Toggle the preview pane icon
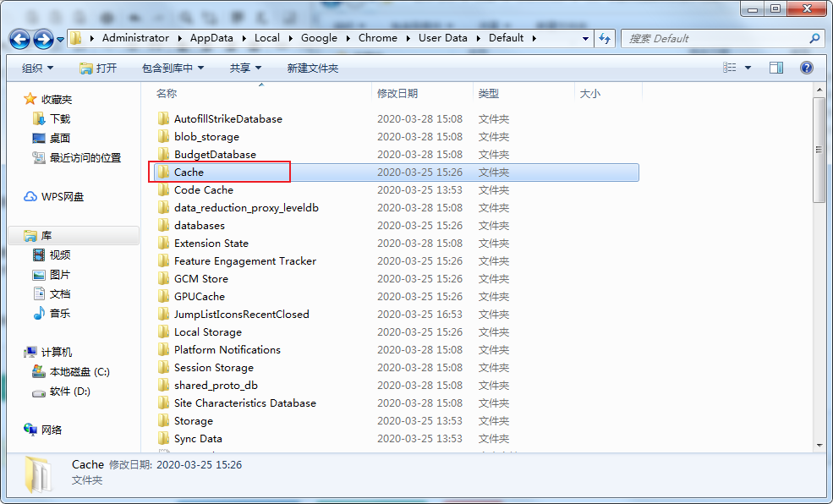Viewport: 833px width, 504px height. [x=775, y=68]
